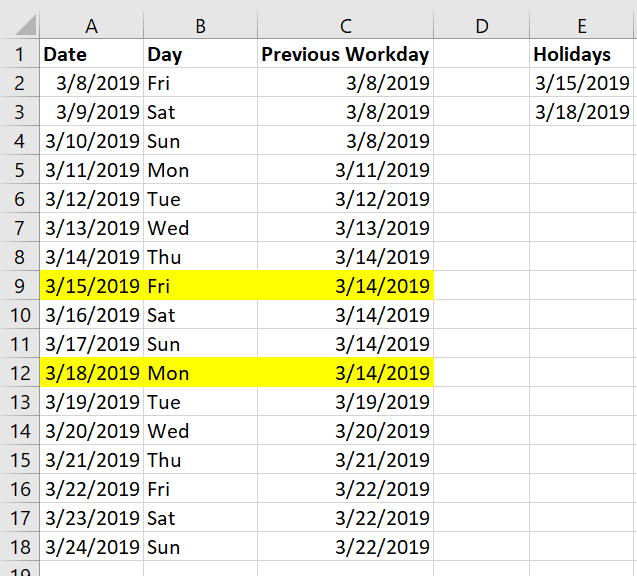Click the Select All corner triangle
Viewport: 637px width, 576px height.
pos(27,25)
